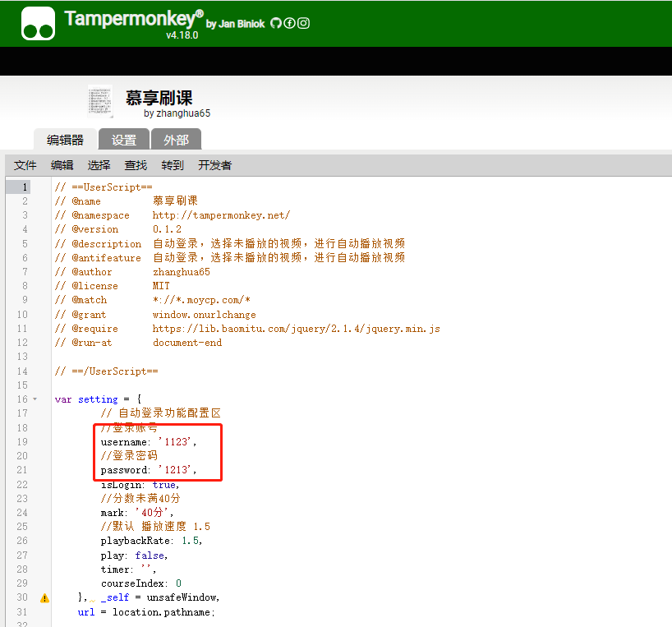Screen dimensions: 672x627
Task: Click '_self = unsafeWindow' code
Action: coord(159,597)
